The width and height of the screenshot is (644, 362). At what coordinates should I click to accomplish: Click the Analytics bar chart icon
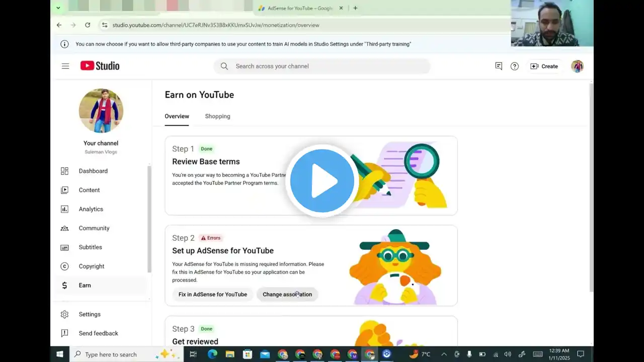64,209
